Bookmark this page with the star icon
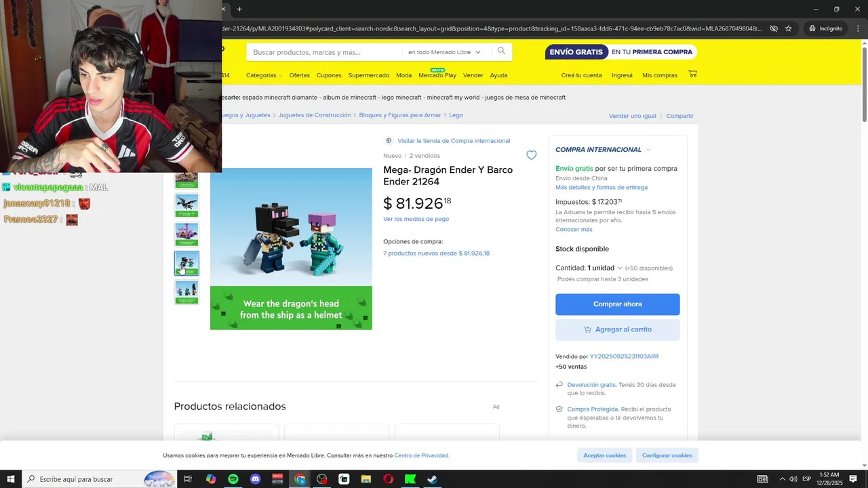 point(789,28)
